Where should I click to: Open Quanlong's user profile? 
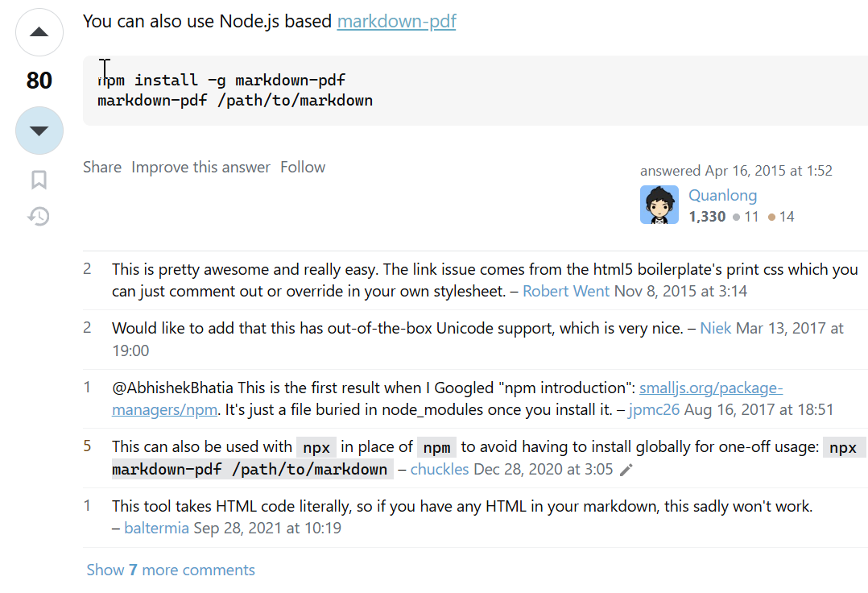point(722,195)
